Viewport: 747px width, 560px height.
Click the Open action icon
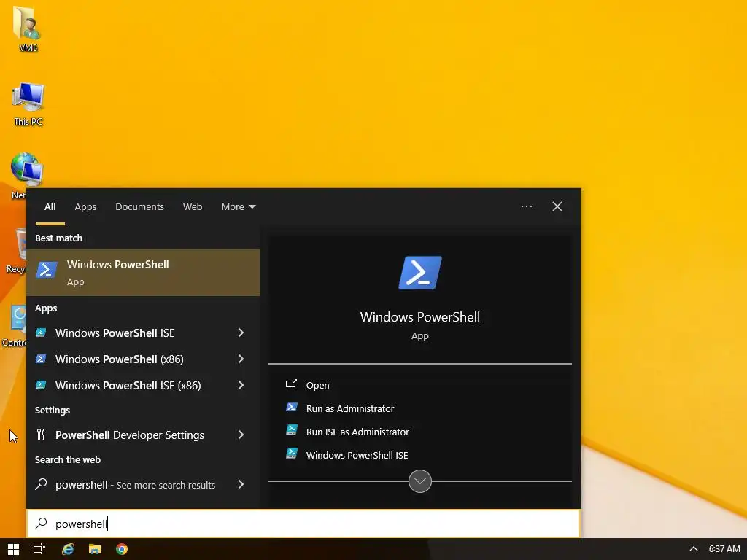[x=291, y=384]
